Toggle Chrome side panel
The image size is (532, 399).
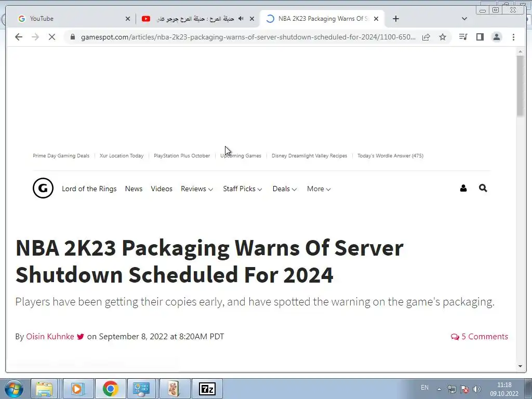click(480, 37)
